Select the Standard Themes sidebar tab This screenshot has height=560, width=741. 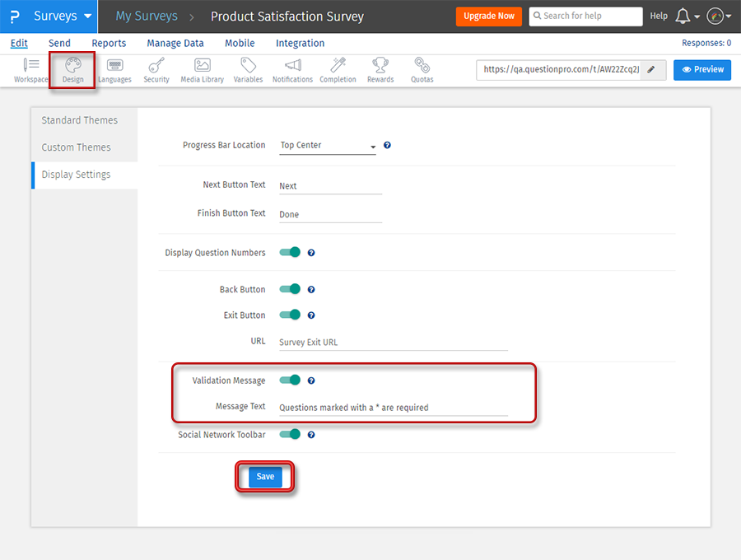pos(80,120)
